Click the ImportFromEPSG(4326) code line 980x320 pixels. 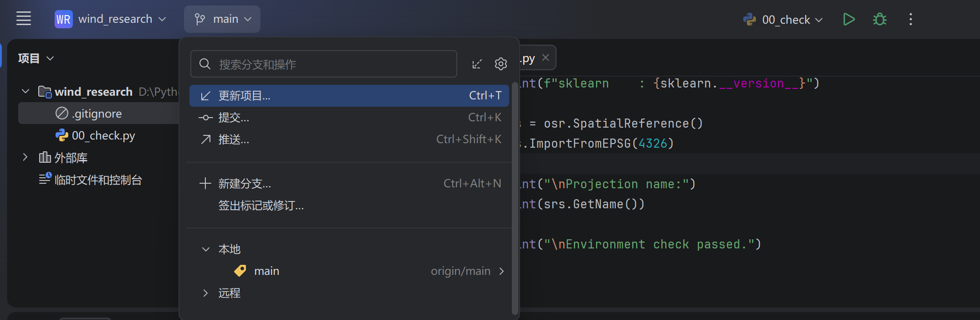[597, 144]
